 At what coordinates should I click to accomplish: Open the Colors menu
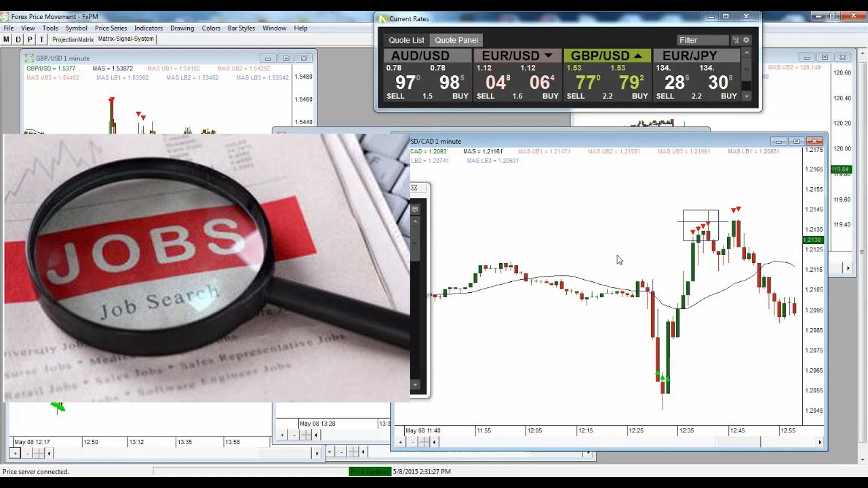[x=211, y=28]
